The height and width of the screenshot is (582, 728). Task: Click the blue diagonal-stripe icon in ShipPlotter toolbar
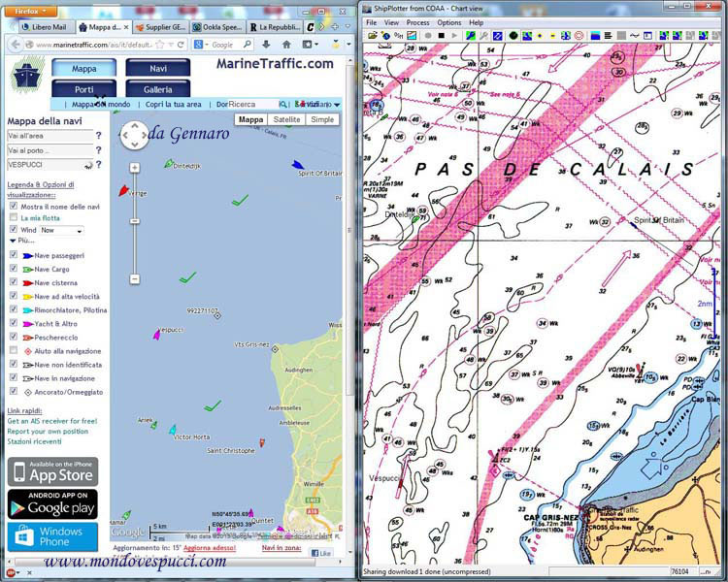pyautogui.click(x=497, y=35)
